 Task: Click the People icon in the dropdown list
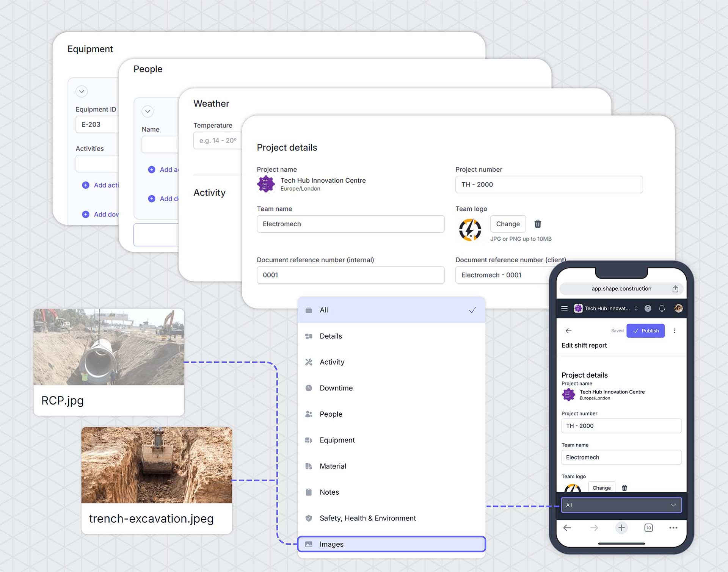coord(309,414)
